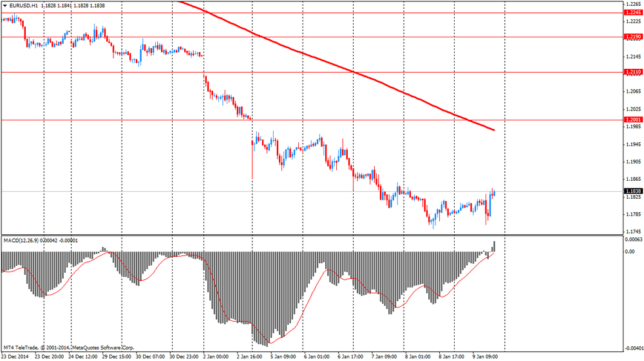The image size is (644, 361).
Task: Click the 1.1945 value on price axis
Action: click(633, 144)
